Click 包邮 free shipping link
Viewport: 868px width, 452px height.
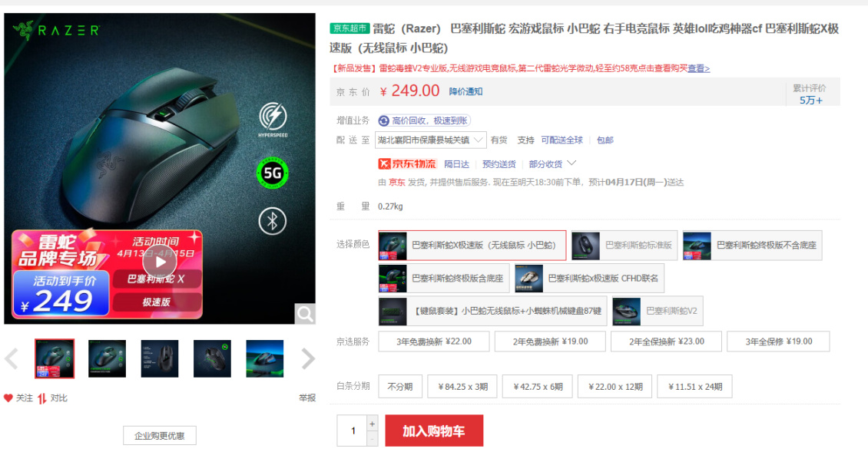605,140
